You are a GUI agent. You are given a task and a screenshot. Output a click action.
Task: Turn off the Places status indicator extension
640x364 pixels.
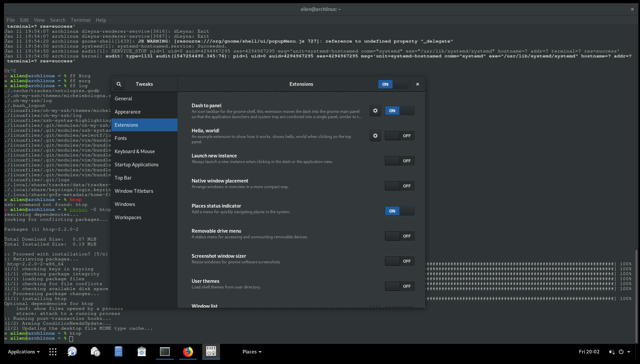(399, 211)
